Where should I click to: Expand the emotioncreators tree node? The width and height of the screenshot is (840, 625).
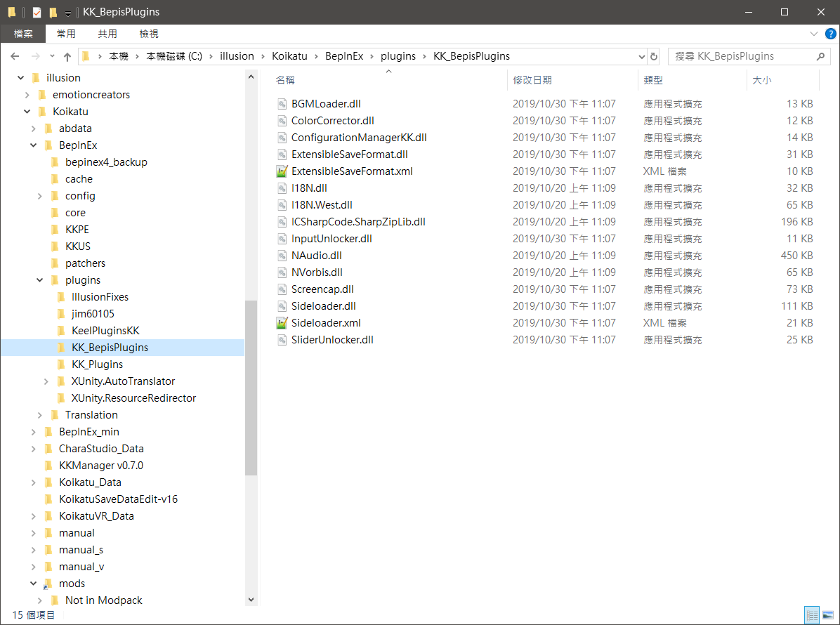27,95
